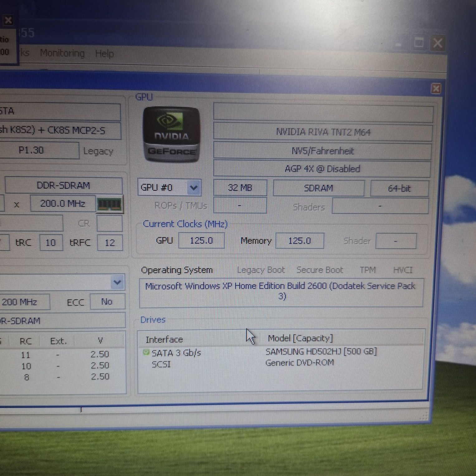
Task: Click the Legacy label next to BIOS version
Action: point(98,151)
